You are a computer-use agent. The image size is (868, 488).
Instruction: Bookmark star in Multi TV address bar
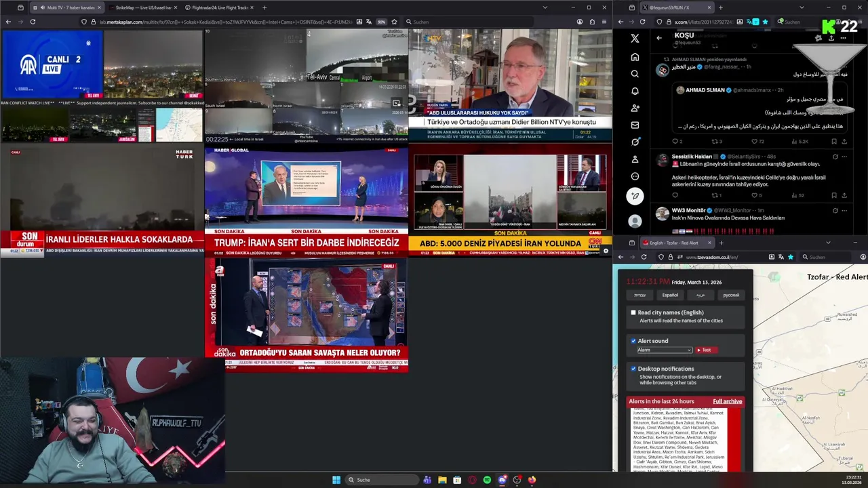coord(394,22)
